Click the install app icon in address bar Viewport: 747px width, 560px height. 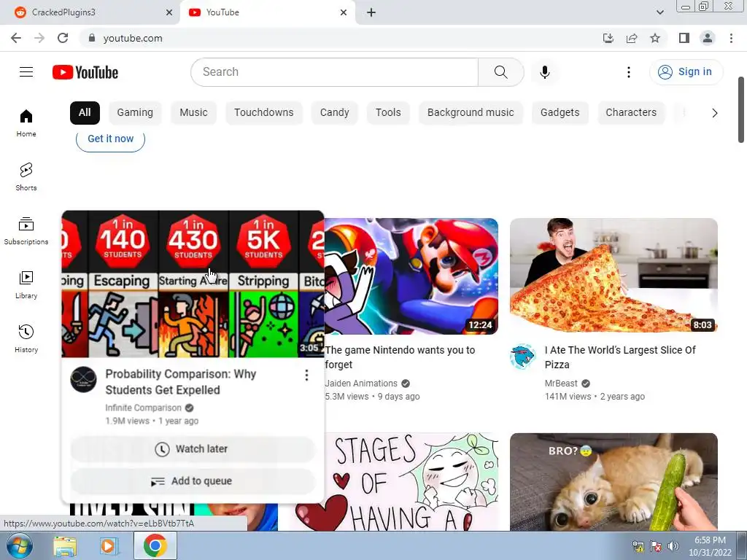608,38
